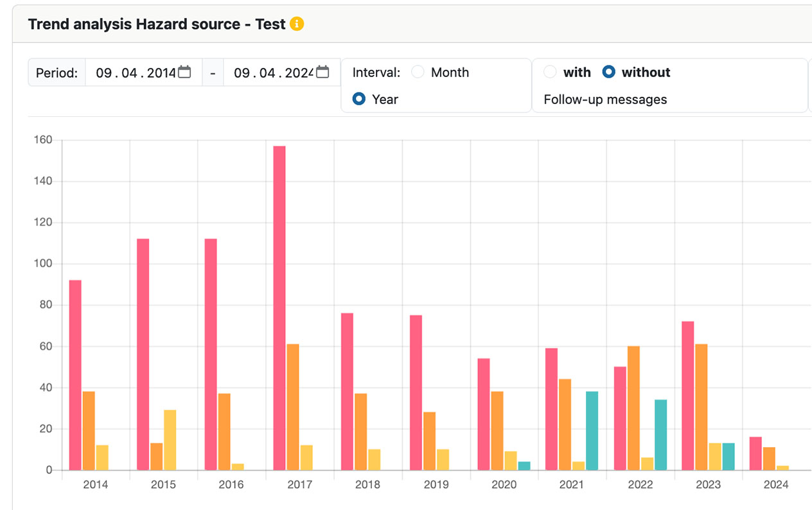Screen dimensions: 812x510
Task: Click the yellow bar for 2015
Action: pyautogui.click(x=170, y=440)
